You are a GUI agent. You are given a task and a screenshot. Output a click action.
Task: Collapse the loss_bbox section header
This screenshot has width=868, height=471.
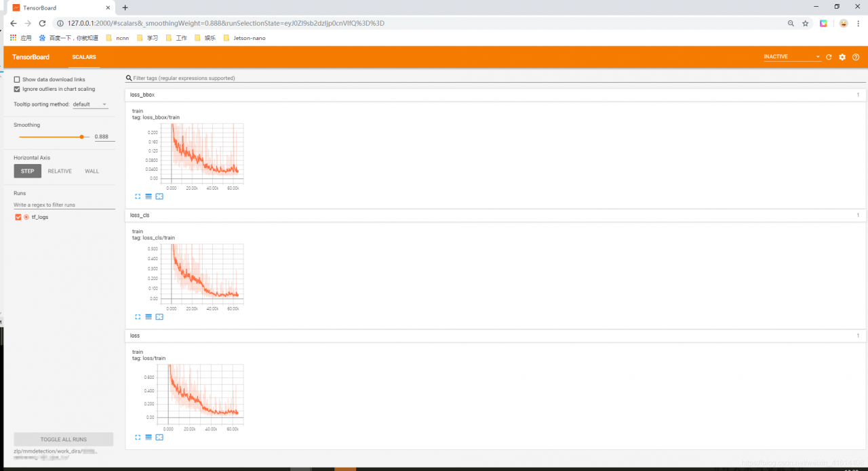pyautogui.click(x=495, y=95)
